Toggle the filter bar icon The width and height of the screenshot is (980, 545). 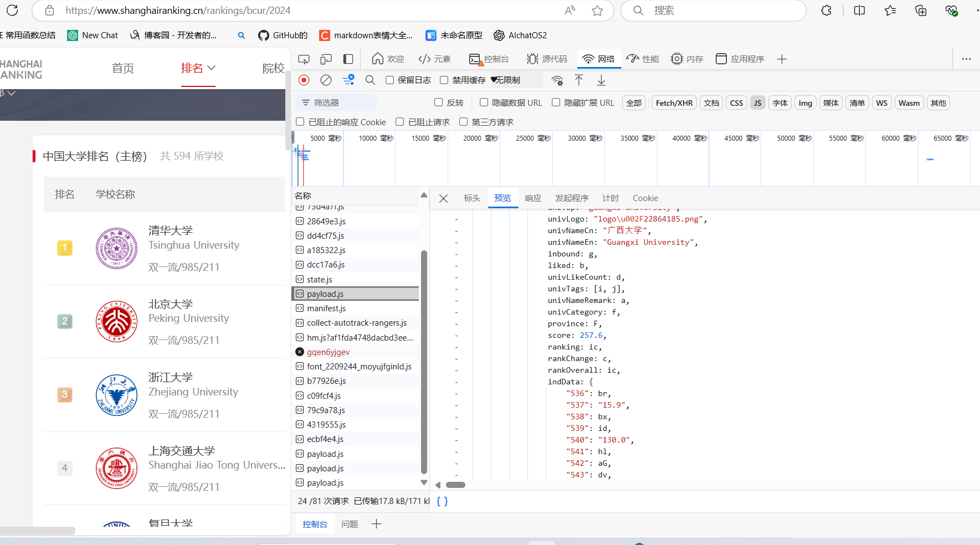348,80
